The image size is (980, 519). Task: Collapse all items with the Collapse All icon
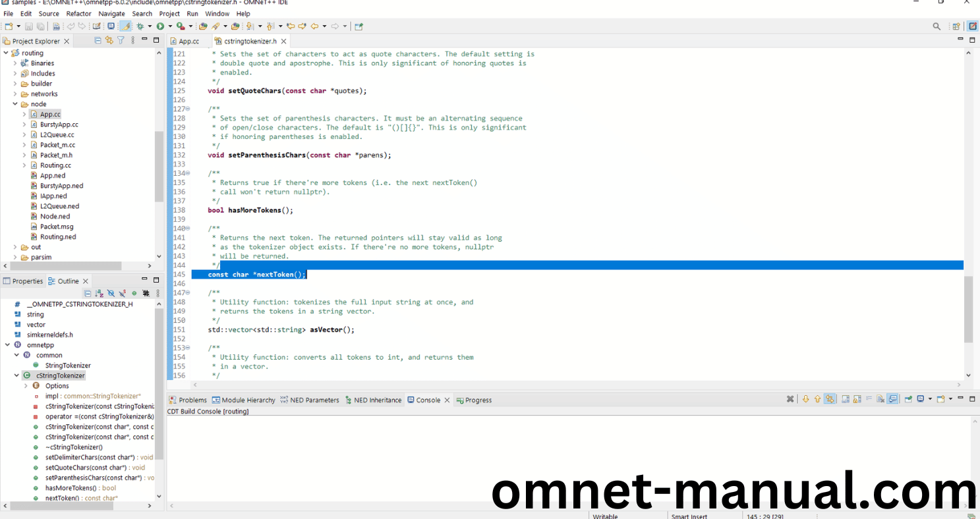[98, 40]
